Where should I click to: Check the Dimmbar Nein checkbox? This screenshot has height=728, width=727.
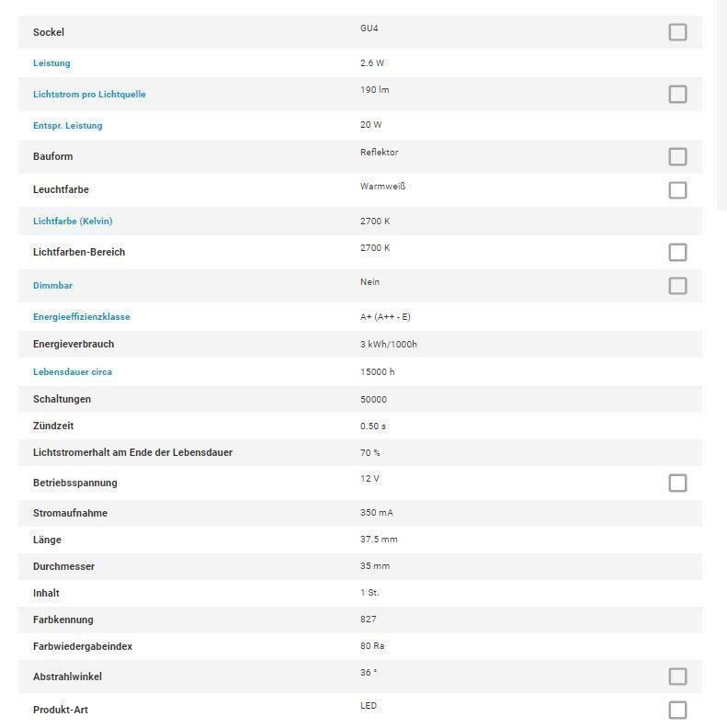click(x=677, y=286)
